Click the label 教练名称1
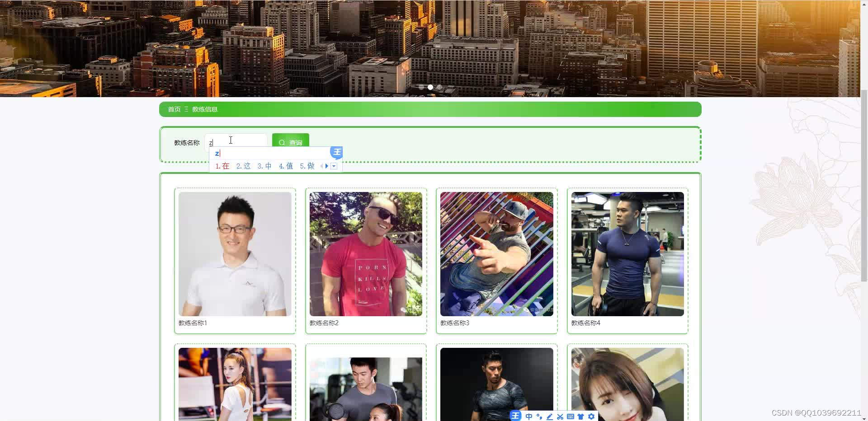The height and width of the screenshot is (421, 868). coord(193,323)
